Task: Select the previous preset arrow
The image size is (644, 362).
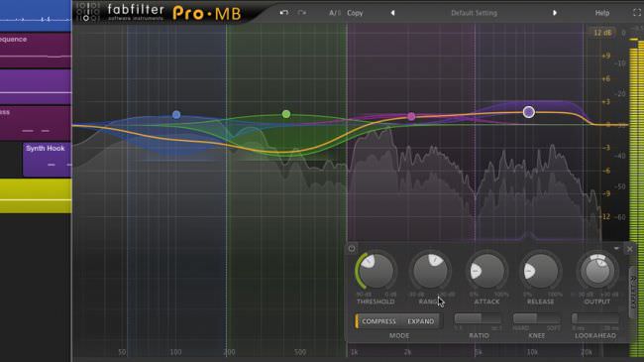Action: pos(392,13)
